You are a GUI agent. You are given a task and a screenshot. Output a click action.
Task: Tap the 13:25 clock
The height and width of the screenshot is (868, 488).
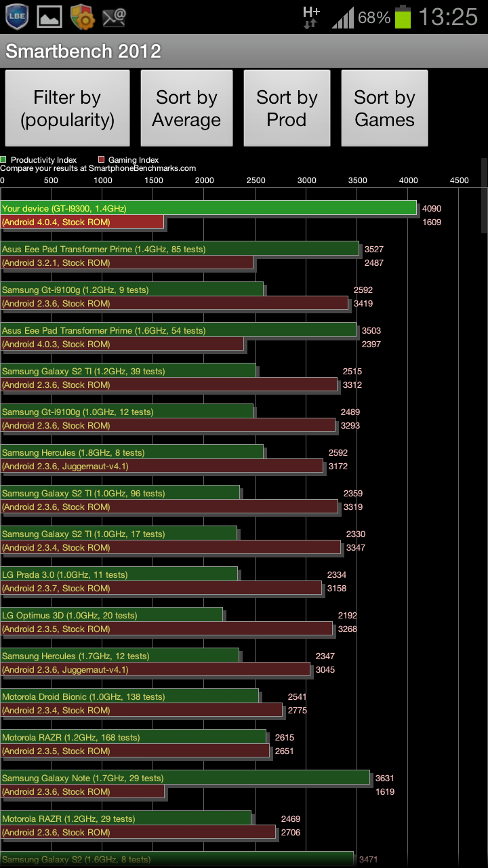pyautogui.click(x=448, y=17)
